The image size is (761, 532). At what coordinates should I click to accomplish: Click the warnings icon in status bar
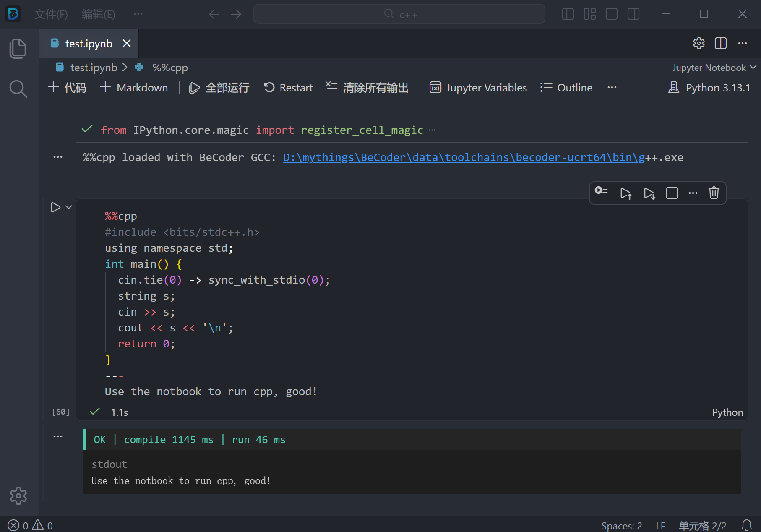point(42,525)
